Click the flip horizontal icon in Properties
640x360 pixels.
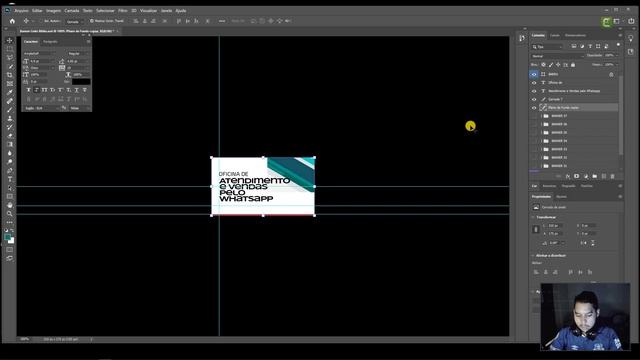pyautogui.click(x=584, y=243)
